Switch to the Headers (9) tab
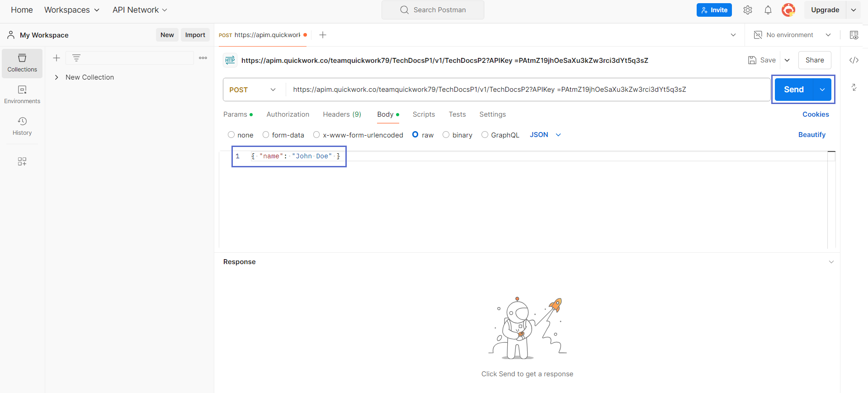 342,114
